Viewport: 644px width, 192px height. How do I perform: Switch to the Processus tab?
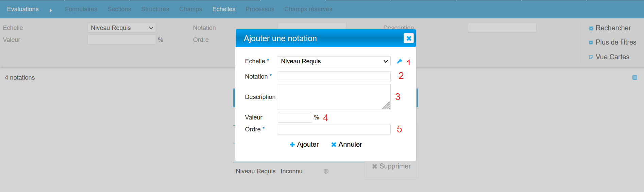[260, 9]
